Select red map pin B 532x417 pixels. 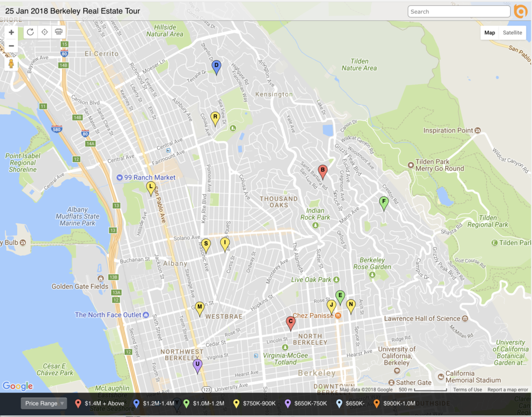(x=323, y=172)
